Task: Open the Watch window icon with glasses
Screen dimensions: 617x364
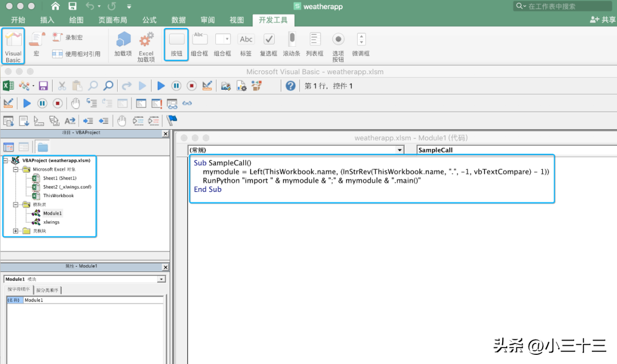Action: coord(172,103)
